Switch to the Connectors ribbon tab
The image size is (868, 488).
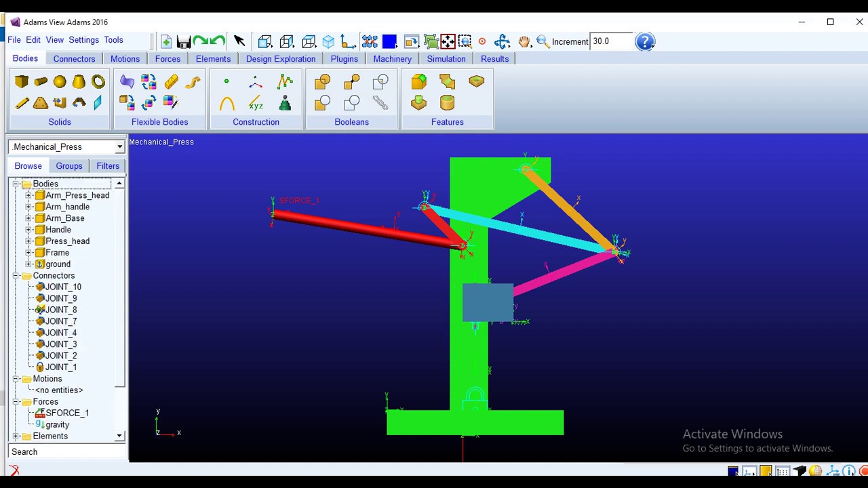tap(74, 59)
